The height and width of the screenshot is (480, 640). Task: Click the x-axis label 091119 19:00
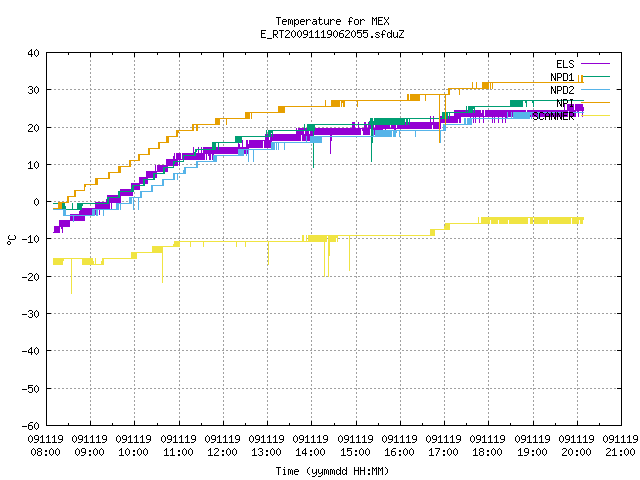(x=532, y=446)
